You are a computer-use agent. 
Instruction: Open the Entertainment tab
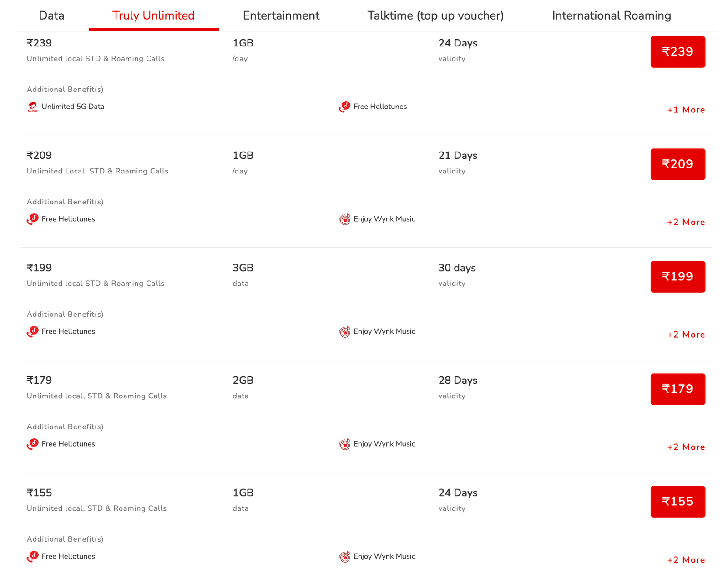pos(281,15)
